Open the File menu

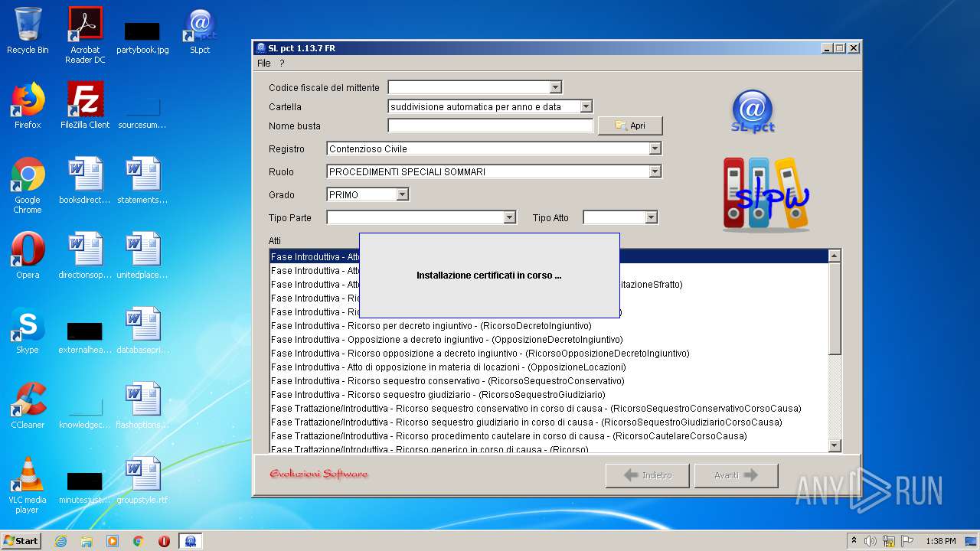[x=263, y=64]
